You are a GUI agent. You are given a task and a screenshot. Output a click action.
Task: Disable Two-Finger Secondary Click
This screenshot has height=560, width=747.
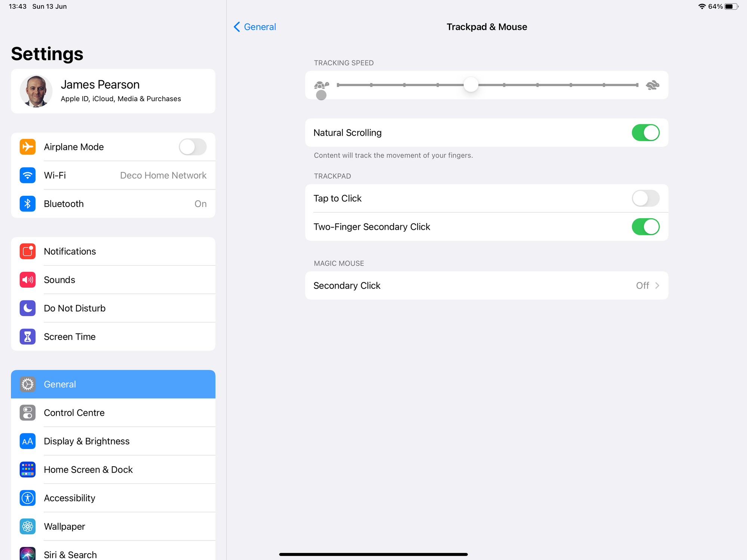[646, 226]
